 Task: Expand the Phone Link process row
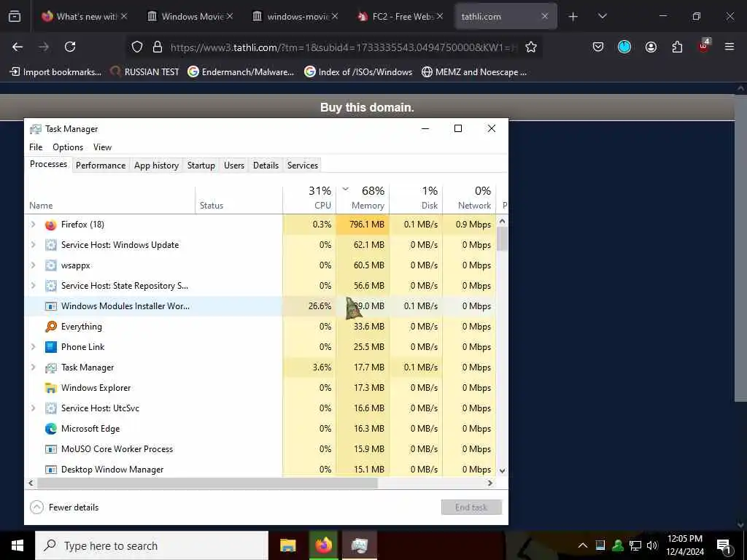point(33,346)
